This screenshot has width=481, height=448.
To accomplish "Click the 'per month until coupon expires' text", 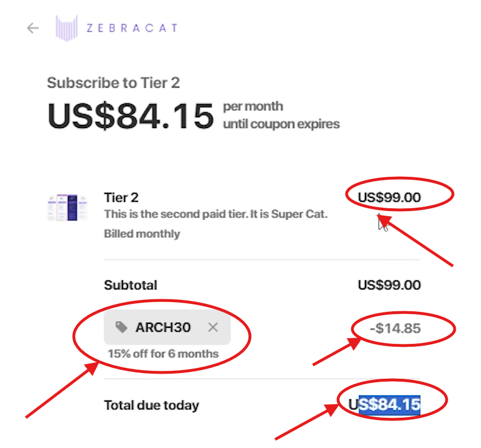I will coord(281,114).
